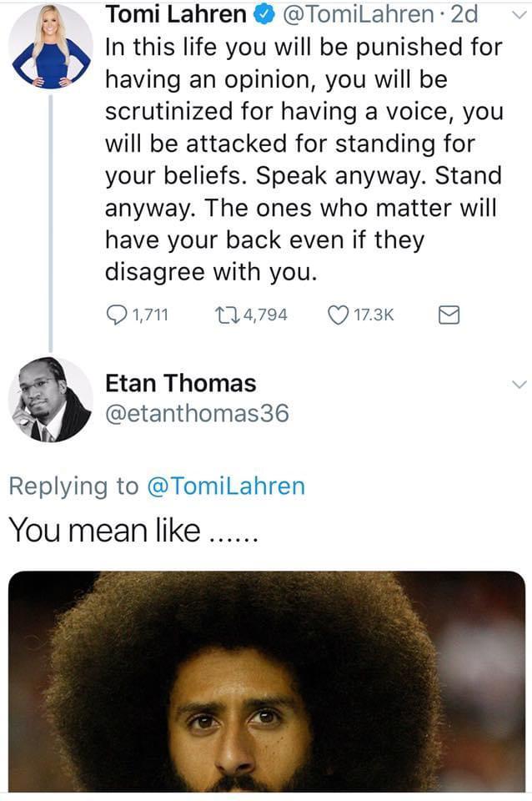Open the chevron menu on Etan Thomas's reply
The image size is (532, 801).
(x=518, y=384)
